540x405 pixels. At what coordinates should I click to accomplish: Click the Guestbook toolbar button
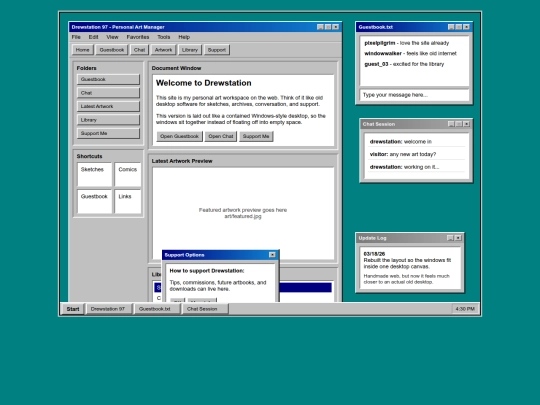click(112, 50)
